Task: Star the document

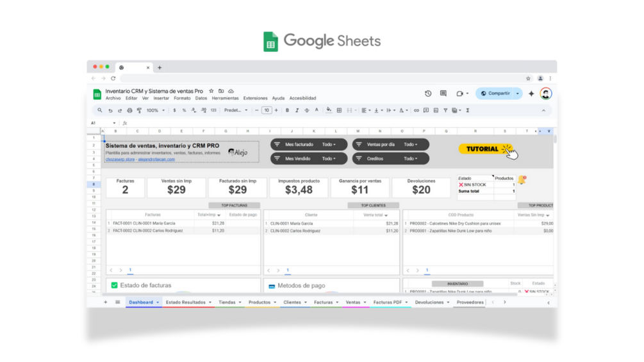Action: tap(211, 91)
